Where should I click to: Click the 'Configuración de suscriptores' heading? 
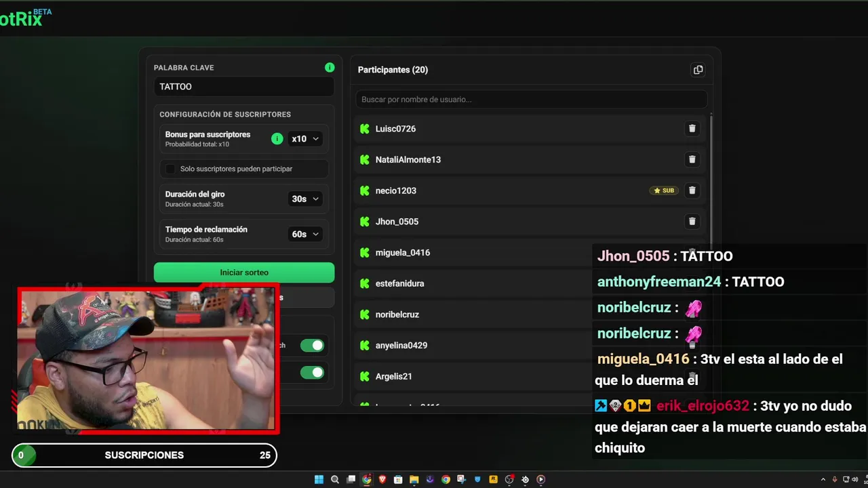[x=225, y=115]
